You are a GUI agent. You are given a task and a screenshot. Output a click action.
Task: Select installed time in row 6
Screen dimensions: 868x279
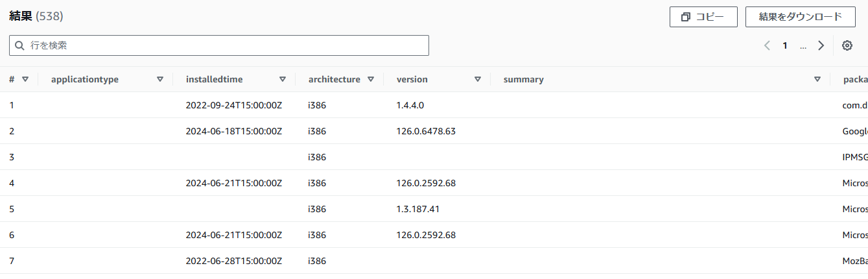tap(234, 235)
